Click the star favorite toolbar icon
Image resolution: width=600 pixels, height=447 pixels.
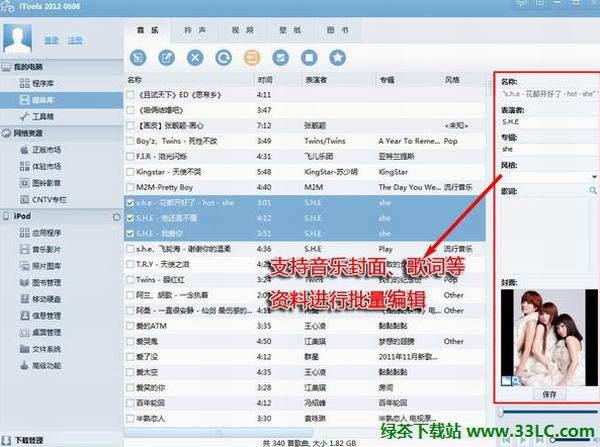338,57
